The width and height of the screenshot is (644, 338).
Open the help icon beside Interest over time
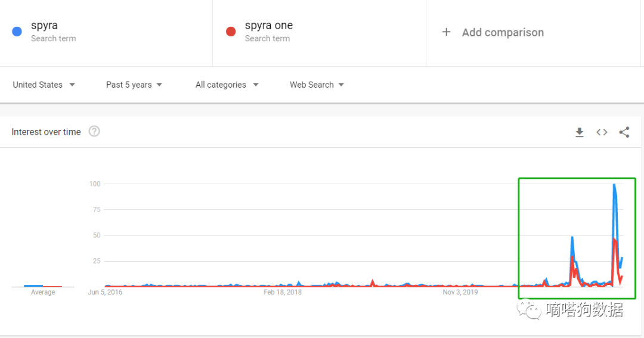pyautogui.click(x=94, y=131)
